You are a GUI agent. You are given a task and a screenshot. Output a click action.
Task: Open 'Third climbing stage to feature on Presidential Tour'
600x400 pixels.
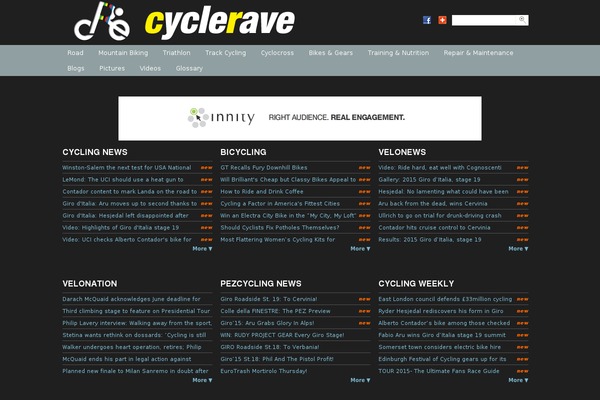pos(136,311)
